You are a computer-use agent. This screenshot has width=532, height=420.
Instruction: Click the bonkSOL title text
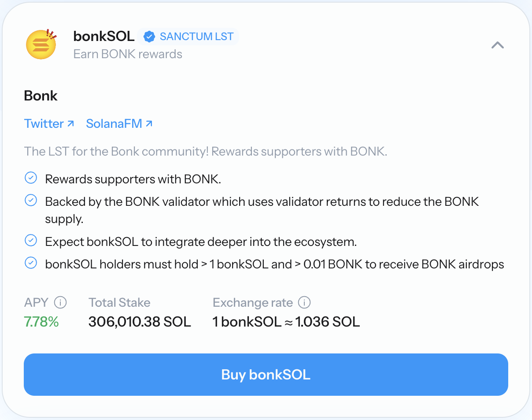point(104,37)
